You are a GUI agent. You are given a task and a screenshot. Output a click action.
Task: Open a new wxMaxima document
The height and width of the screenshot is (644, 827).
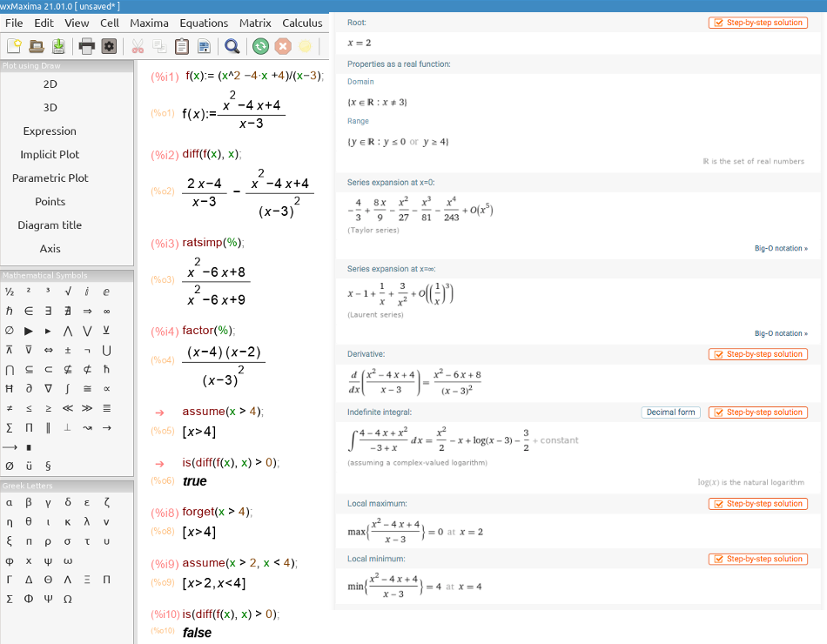[x=14, y=47]
